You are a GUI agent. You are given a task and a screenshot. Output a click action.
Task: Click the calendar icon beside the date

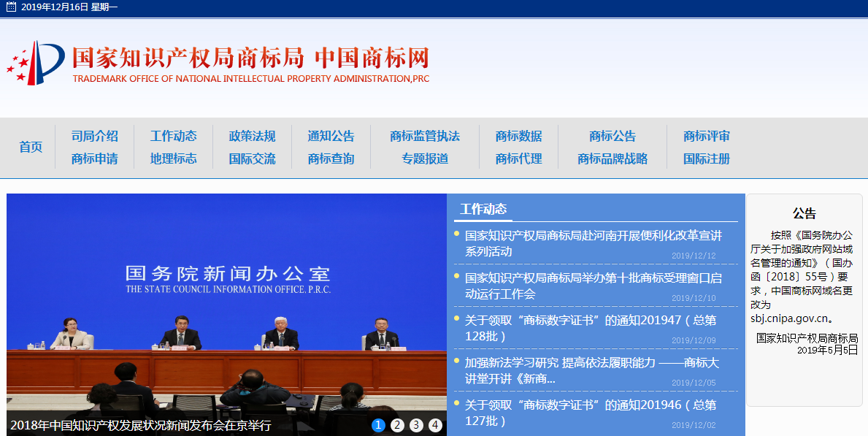pyautogui.click(x=11, y=7)
